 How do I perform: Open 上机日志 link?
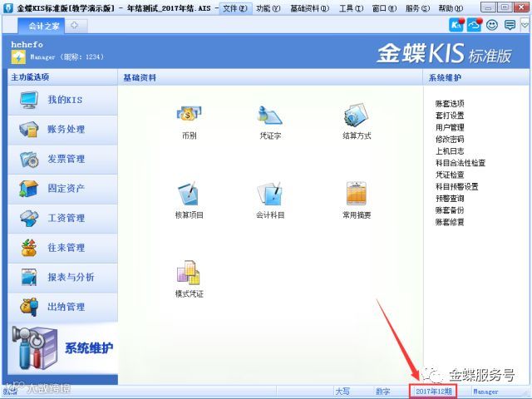(x=450, y=151)
